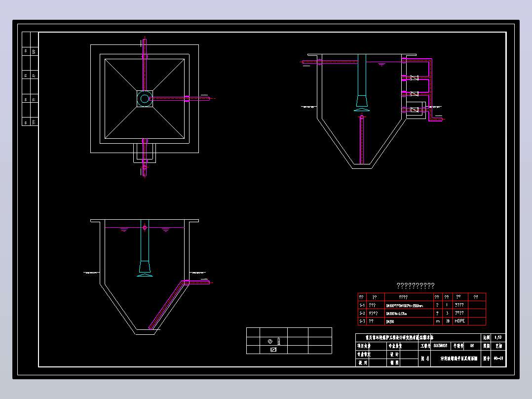The height and width of the screenshot is (399, 532).
Task: Select the cyan center circle in the plan view
Action: pos(145,99)
